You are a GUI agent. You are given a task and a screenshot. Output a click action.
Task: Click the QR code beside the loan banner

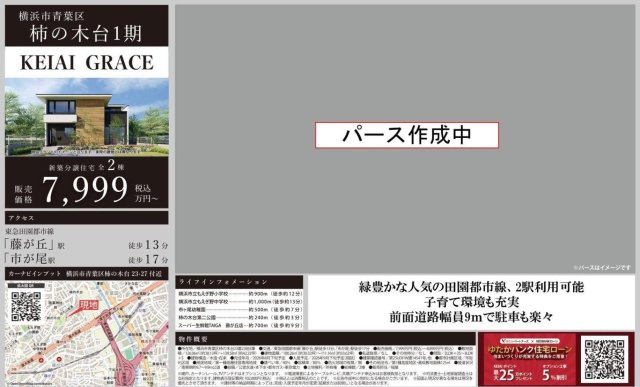point(604,360)
